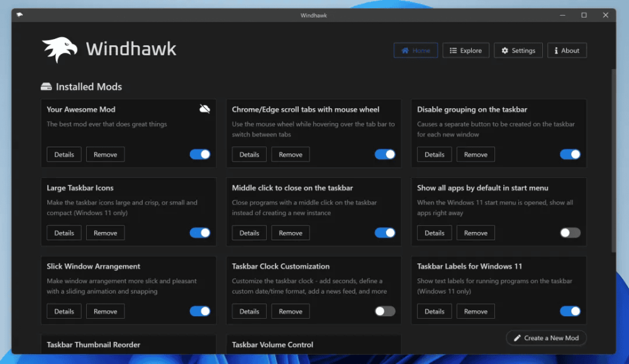
Task: Click the Installed Mods drive icon
Action: tap(46, 87)
